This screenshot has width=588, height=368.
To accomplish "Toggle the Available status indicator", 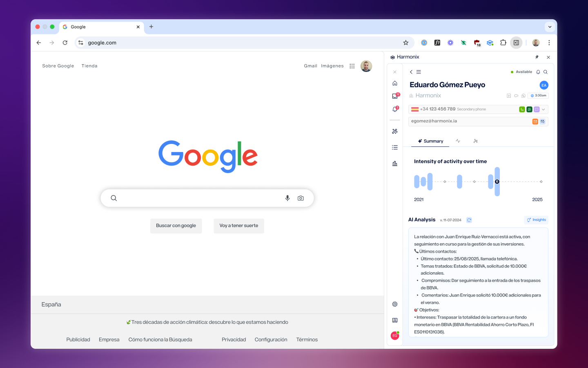I will [x=521, y=72].
